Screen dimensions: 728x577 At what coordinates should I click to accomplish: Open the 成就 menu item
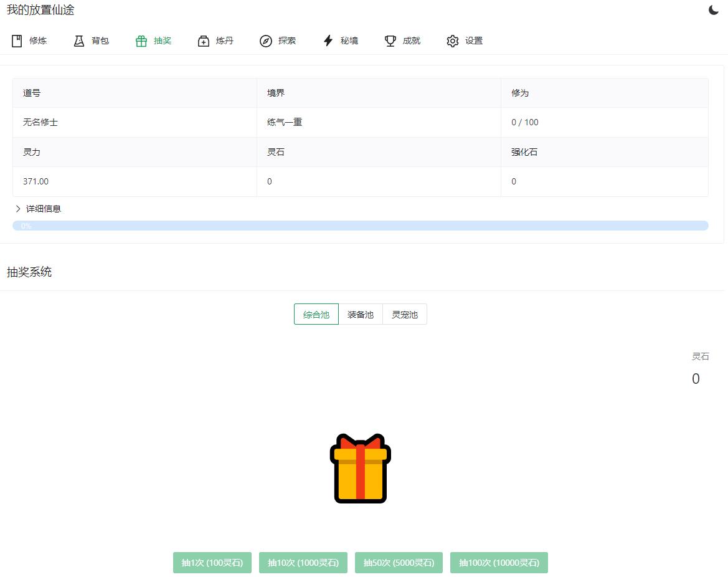pyautogui.click(x=403, y=41)
